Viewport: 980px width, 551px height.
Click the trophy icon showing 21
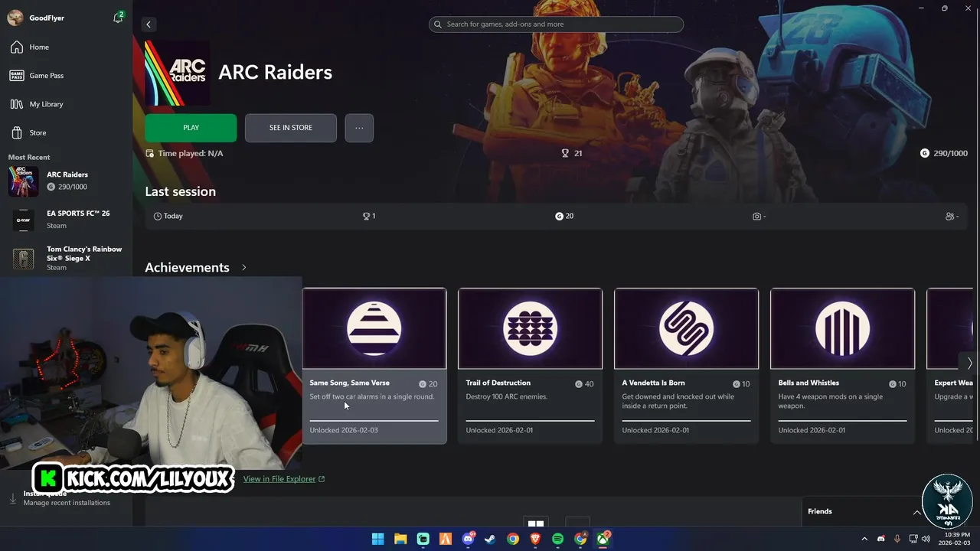[565, 153]
